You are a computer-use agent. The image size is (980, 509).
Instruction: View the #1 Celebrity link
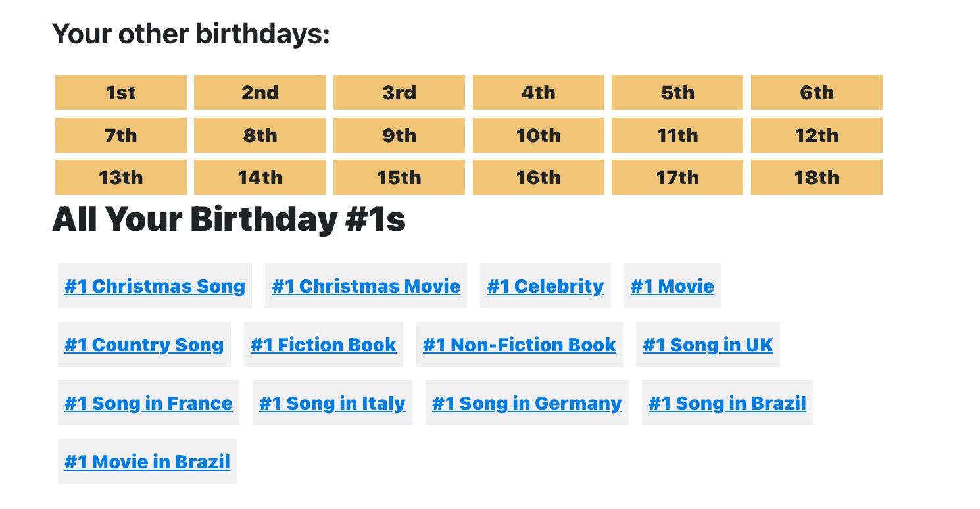545,286
